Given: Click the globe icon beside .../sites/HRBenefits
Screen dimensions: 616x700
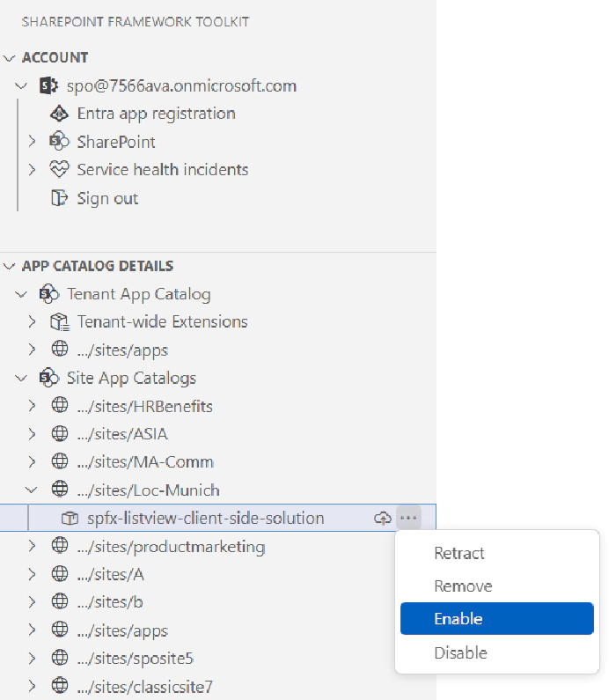Looking at the screenshot, I should point(60,406).
